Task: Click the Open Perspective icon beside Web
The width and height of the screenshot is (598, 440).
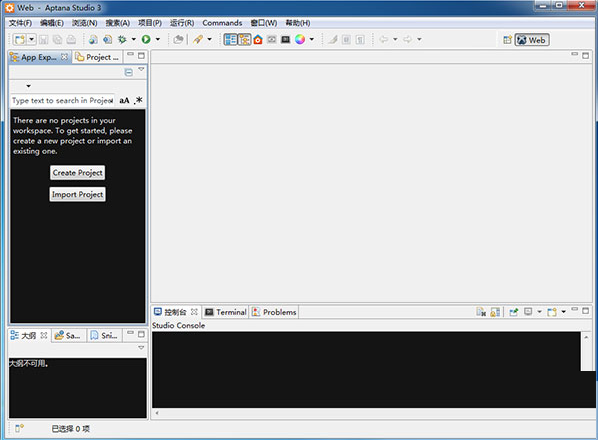Action: [x=507, y=40]
